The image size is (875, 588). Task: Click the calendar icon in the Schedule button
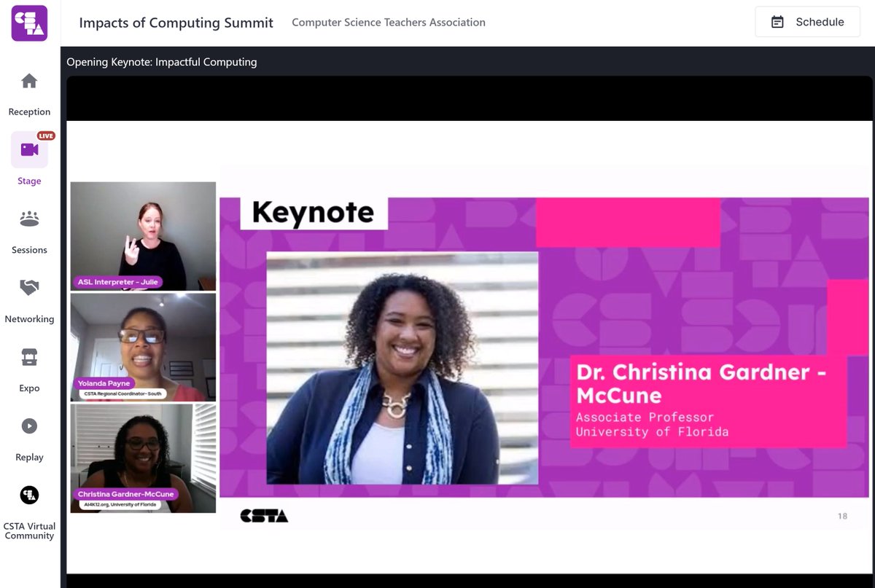click(x=777, y=22)
